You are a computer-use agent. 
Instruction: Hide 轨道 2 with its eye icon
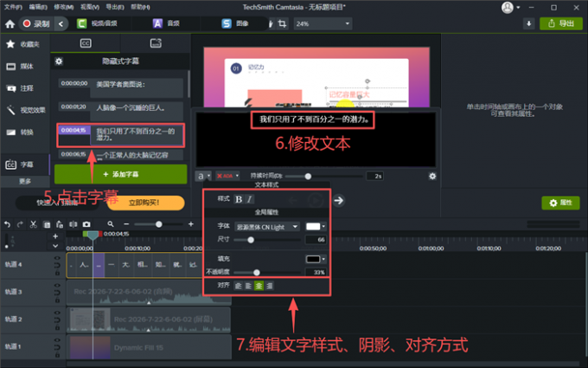tap(57, 313)
